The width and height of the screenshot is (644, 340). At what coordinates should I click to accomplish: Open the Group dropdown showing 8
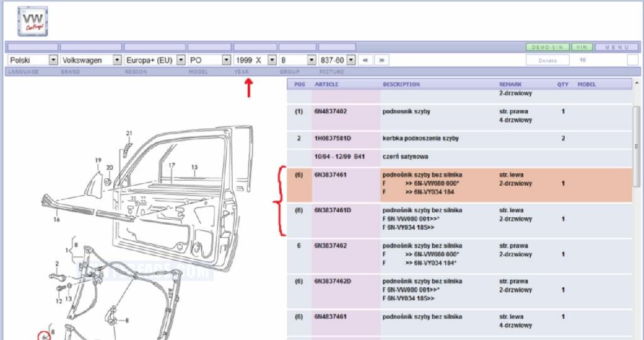click(x=297, y=60)
